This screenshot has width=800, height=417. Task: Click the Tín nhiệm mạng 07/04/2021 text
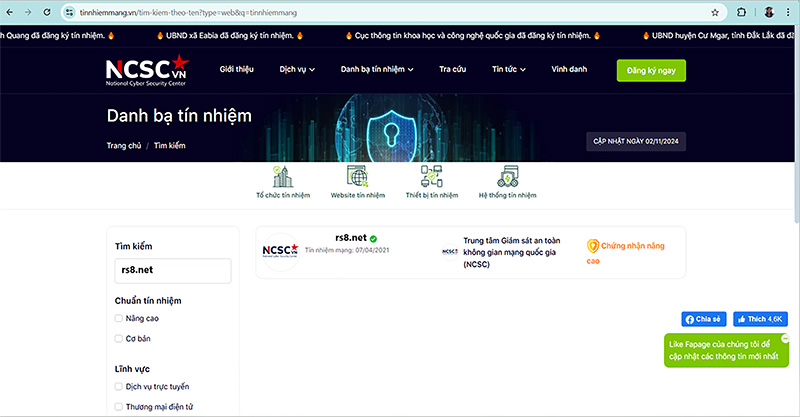tap(347, 250)
